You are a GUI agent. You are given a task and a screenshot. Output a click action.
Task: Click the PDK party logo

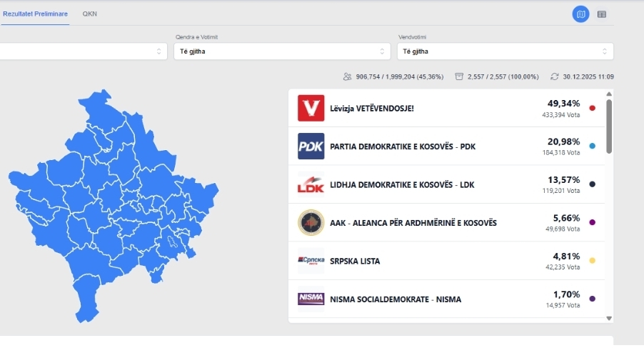[311, 146]
